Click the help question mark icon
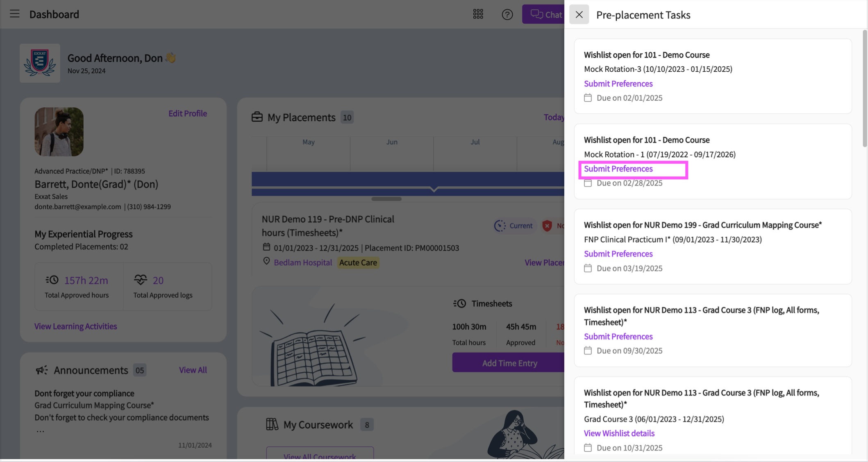 click(507, 15)
